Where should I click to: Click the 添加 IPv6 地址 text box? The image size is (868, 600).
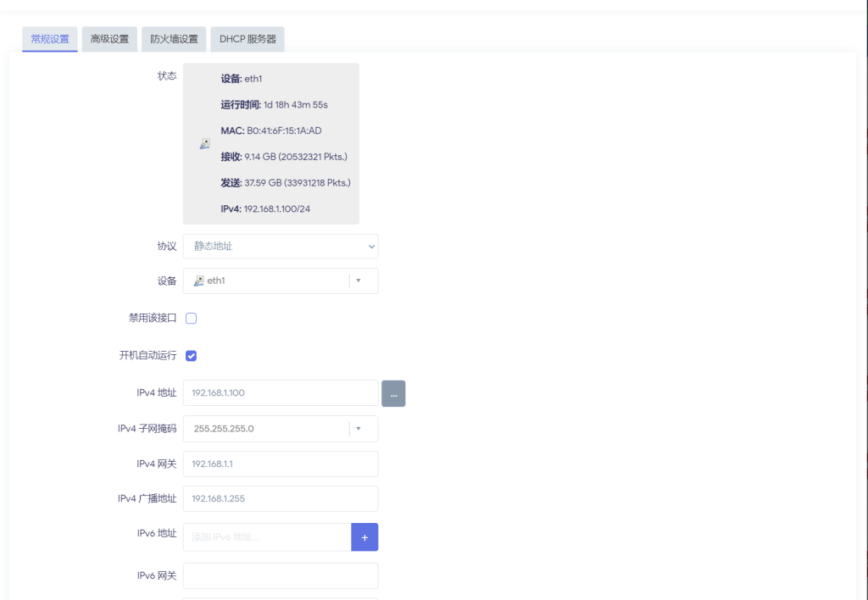267,537
